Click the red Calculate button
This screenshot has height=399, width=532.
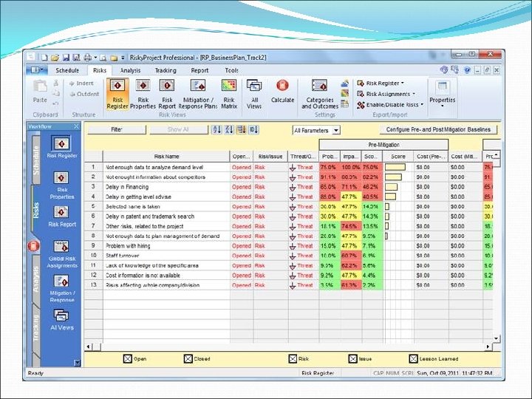[282, 92]
